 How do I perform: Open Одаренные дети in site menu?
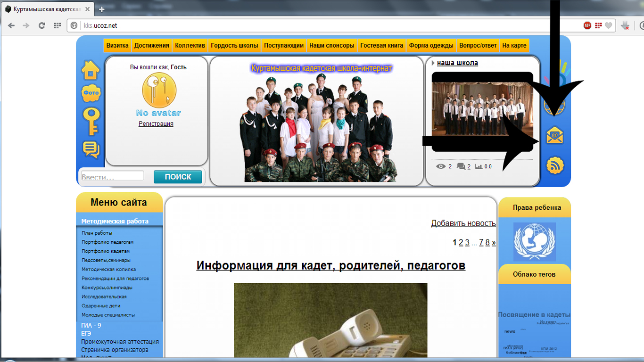click(101, 305)
